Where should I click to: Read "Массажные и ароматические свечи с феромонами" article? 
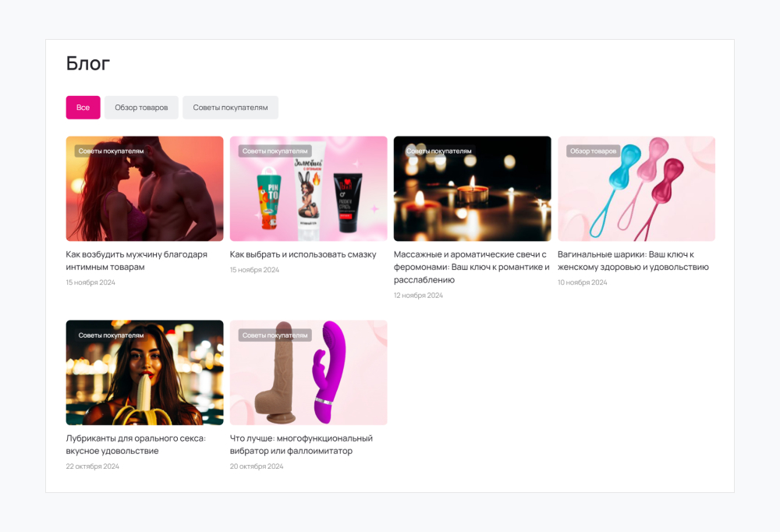[471, 267]
